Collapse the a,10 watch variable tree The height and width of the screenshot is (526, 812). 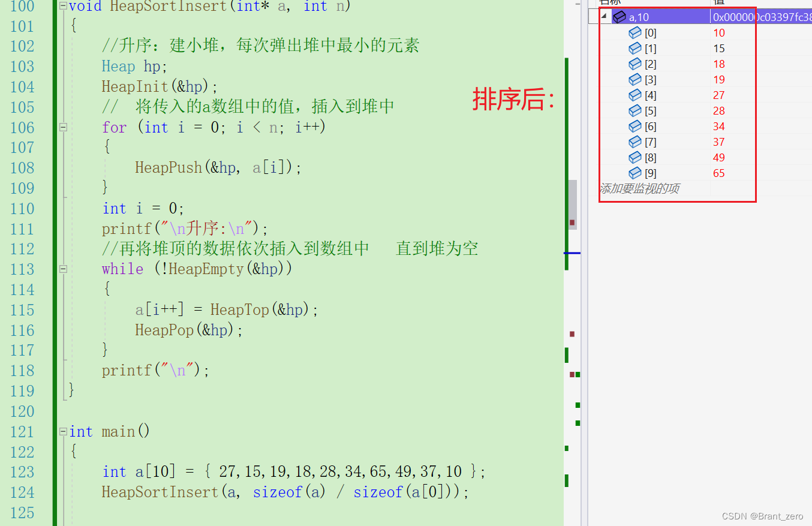tap(604, 17)
